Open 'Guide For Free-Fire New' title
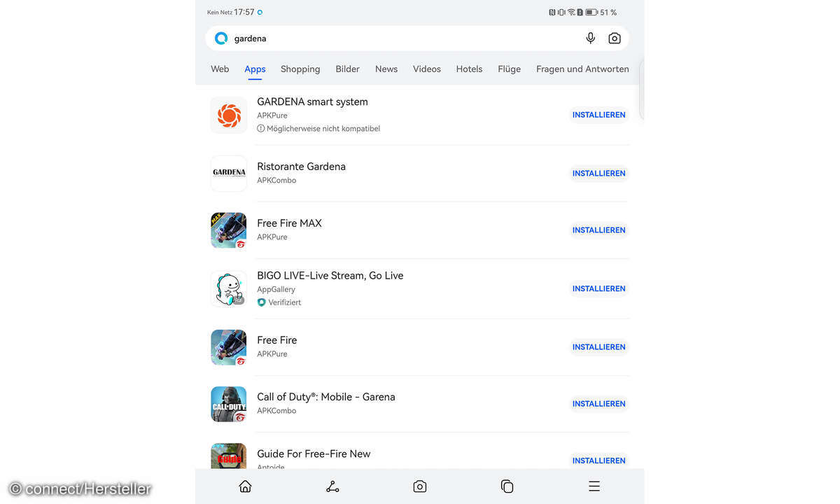This screenshot has width=840, height=504. [x=314, y=454]
